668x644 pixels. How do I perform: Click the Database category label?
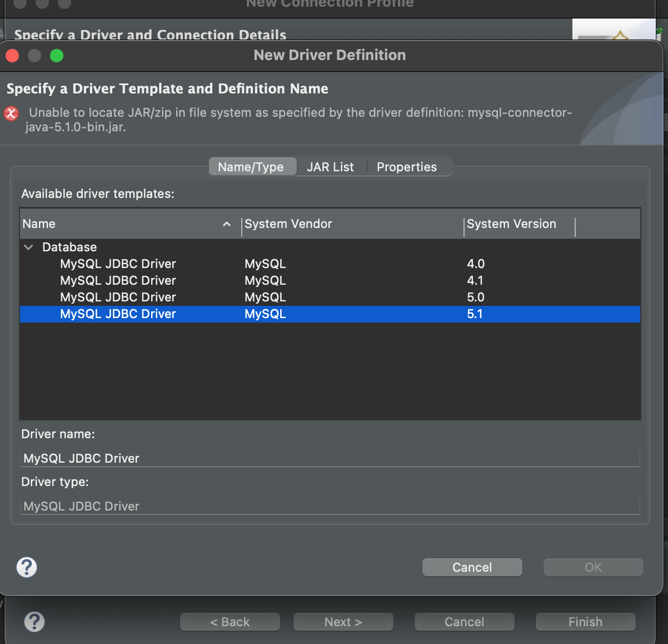click(x=69, y=247)
